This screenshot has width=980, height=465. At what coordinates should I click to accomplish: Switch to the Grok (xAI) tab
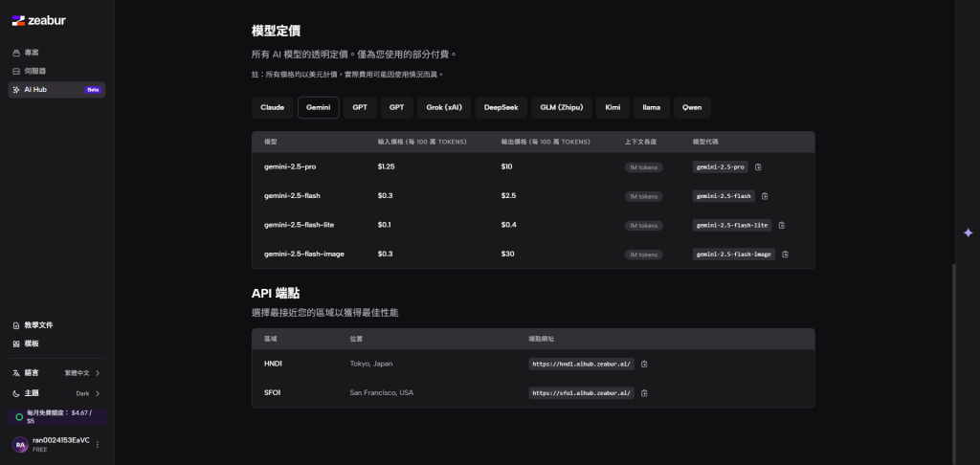(444, 107)
